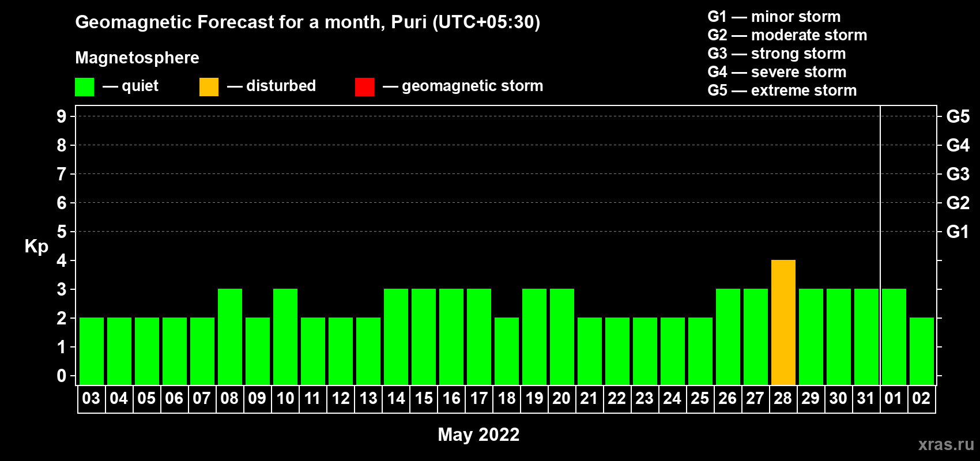Click the G4 right-axis label
980x461 pixels.
point(958,145)
